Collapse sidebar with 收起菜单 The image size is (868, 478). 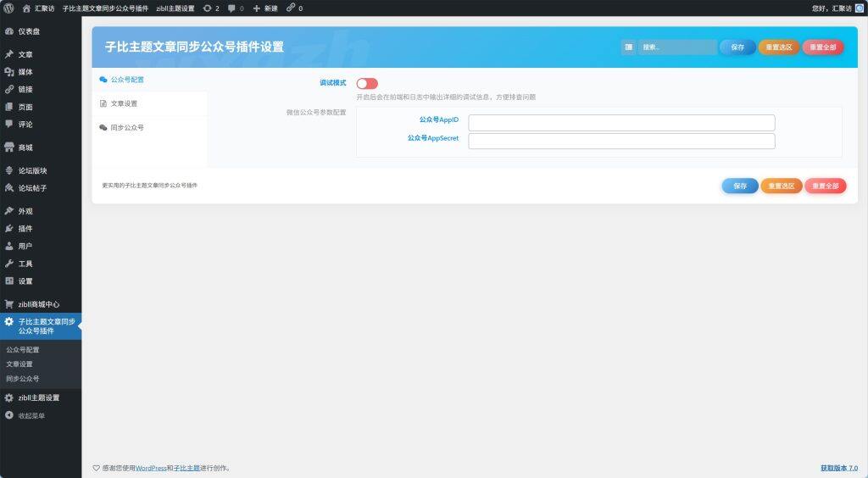pyautogui.click(x=41, y=415)
